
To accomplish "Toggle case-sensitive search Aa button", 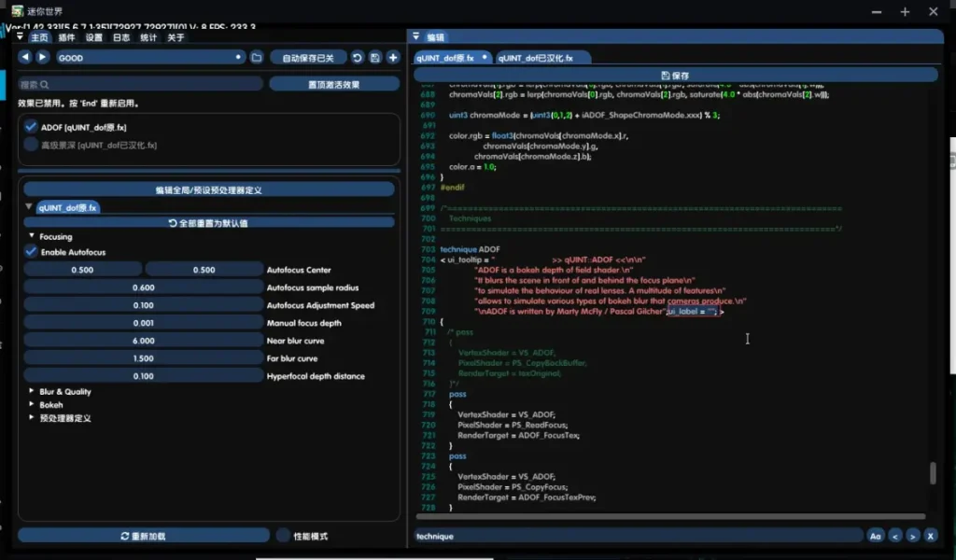I will (x=875, y=536).
